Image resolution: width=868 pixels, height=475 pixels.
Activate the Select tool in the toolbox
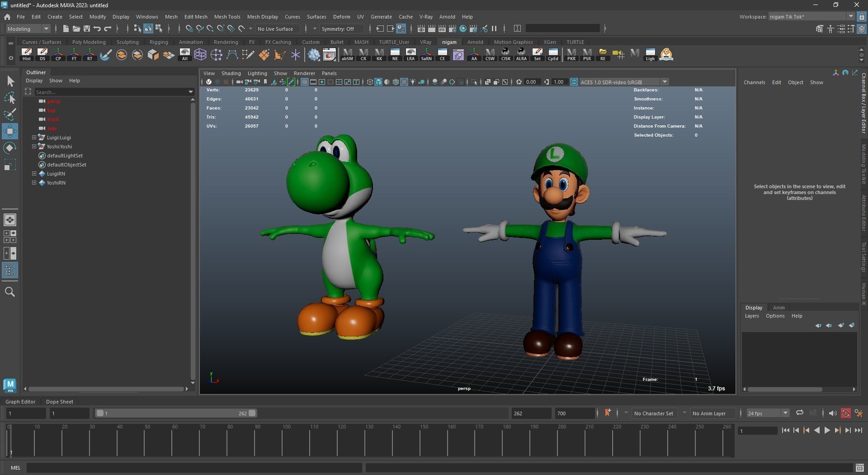[x=10, y=81]
